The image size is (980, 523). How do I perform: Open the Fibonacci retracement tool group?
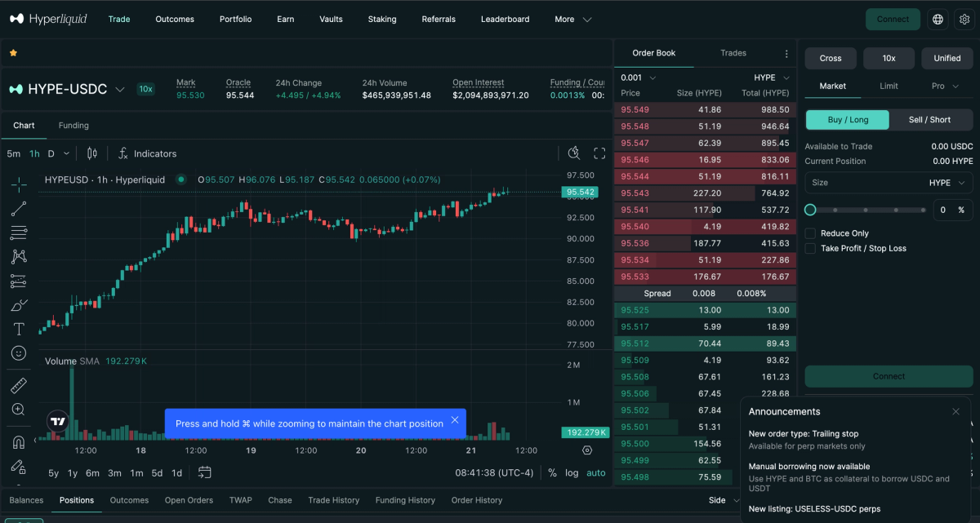[x=19, y=233]
